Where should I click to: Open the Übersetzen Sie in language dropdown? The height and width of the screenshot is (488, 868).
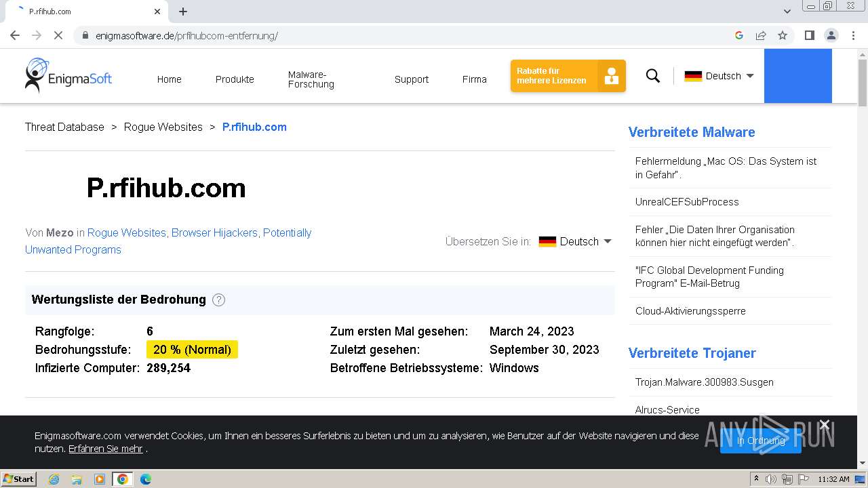coord(575,241)
